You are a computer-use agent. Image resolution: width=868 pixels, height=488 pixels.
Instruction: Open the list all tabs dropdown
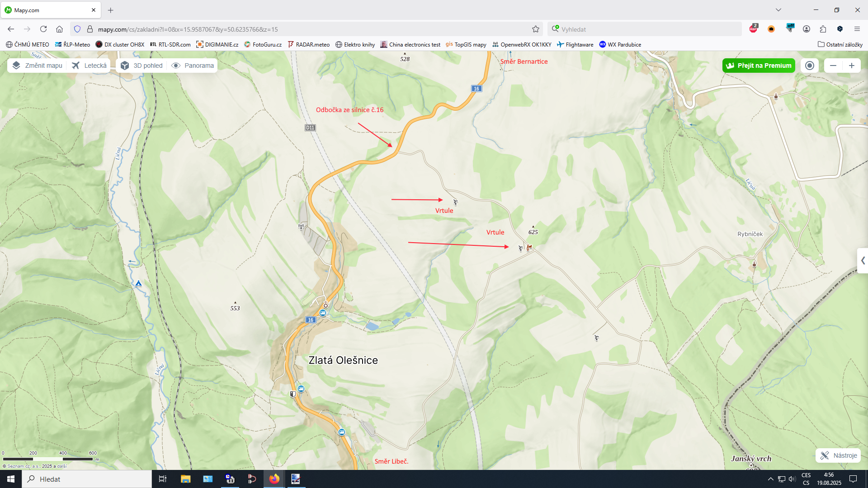(x=778, y=10)
